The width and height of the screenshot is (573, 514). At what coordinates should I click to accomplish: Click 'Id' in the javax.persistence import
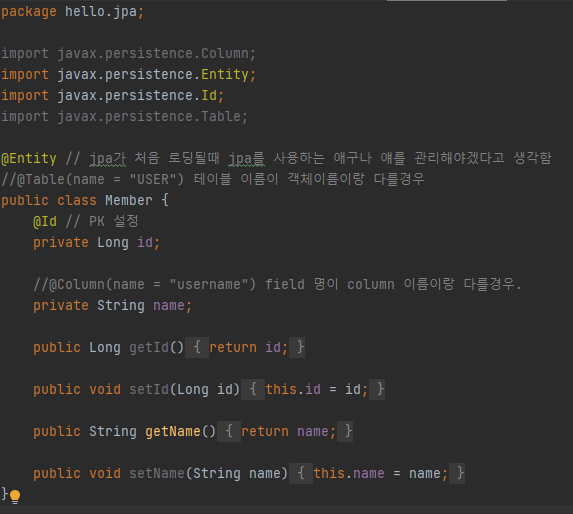[209, 96]
